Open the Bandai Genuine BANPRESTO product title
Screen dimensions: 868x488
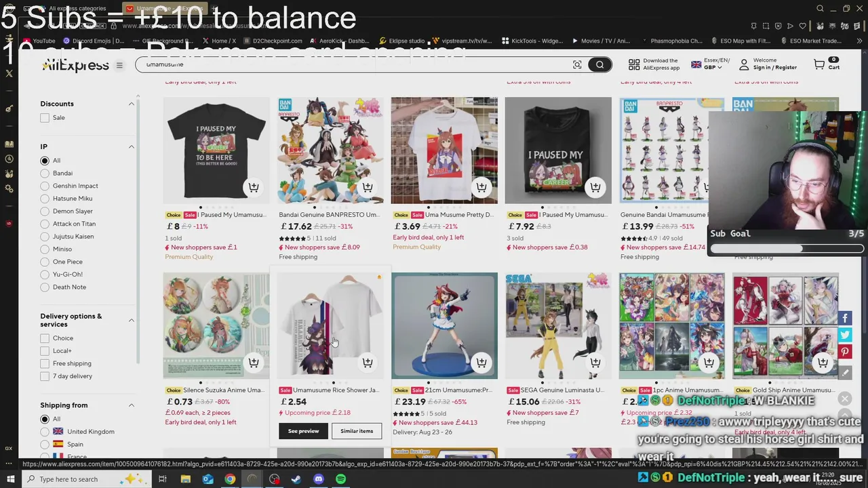330,215
